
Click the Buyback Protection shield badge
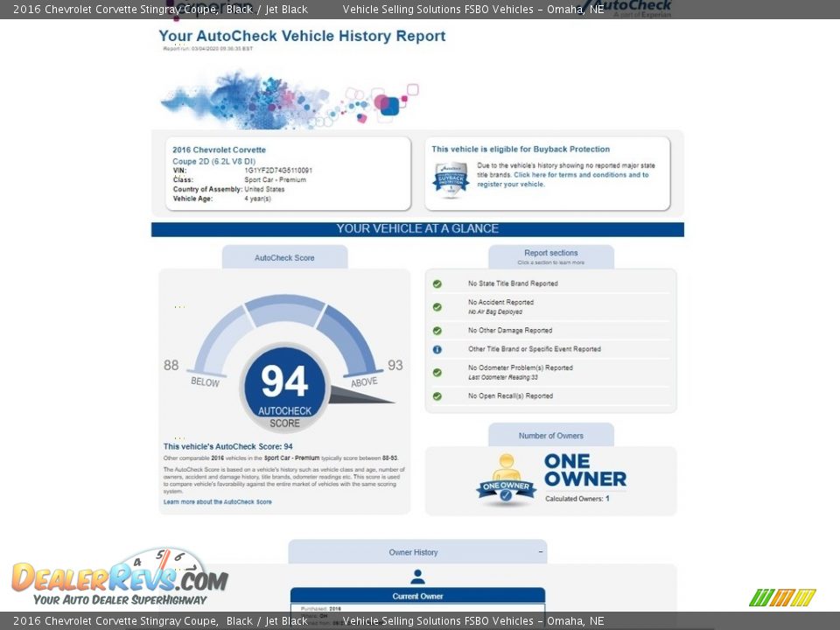click(x=451, y=178)
